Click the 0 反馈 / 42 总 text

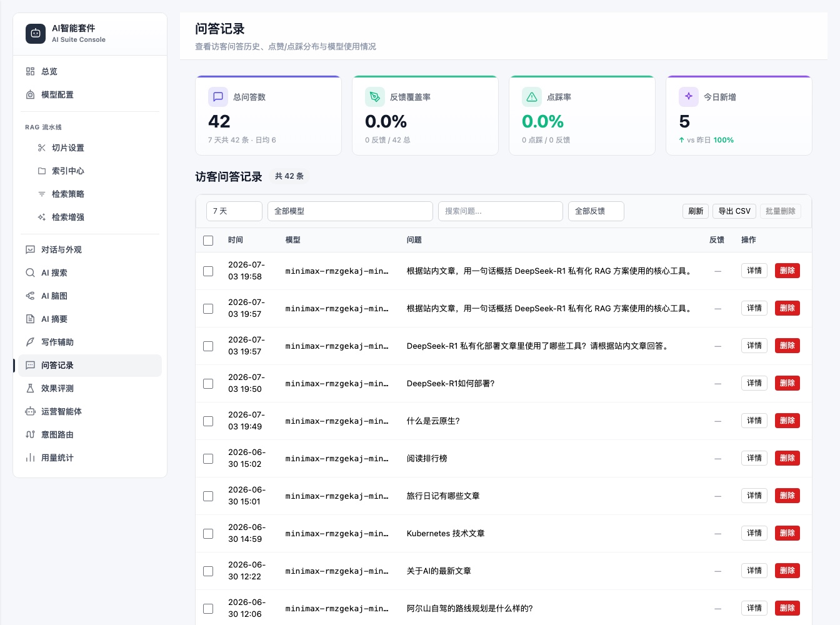[x=387, y=140]
